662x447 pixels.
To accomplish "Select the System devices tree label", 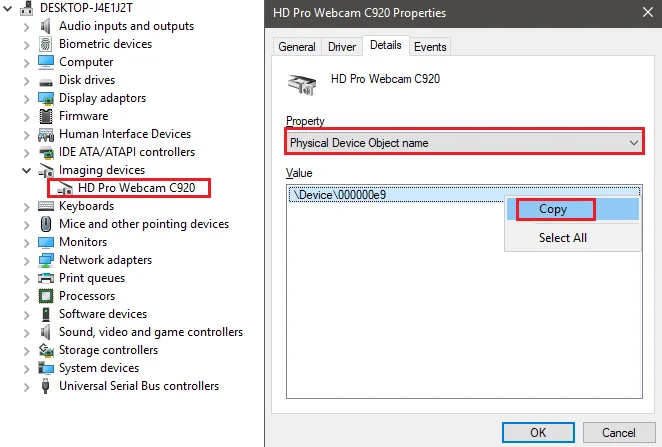I will click(x=99, y=368).
